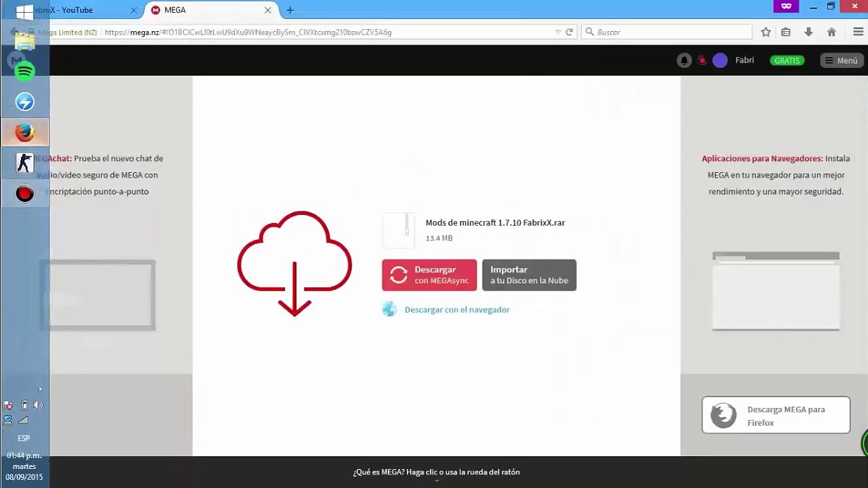868x488 pixels.
Task: Click the rar file icon next to filename
Action: pos(398,230)
